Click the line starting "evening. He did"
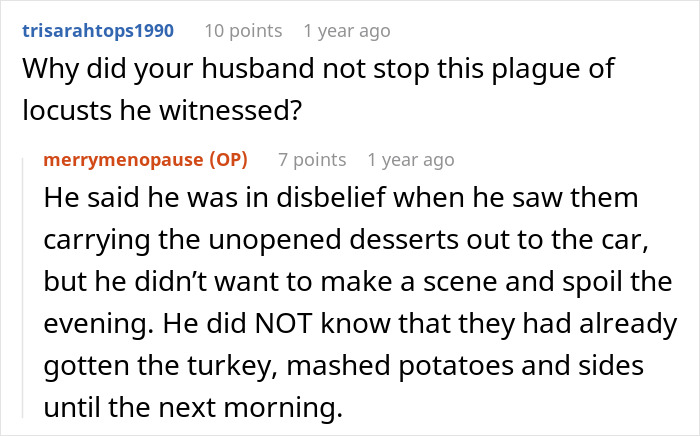Image resolution: width=700 pixels, height=436 pixels. point(360,325)
